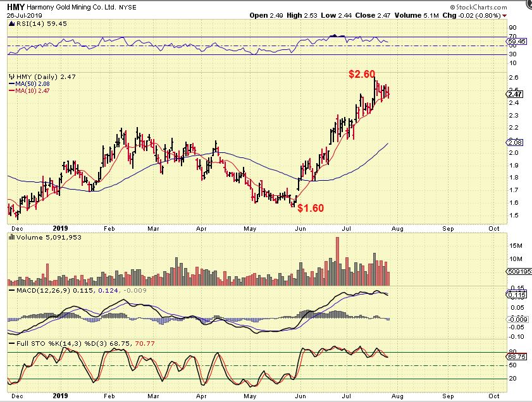The width and height of the screenshot is (532, 402).
Task: Click the red down-arrow change indicator
Action: point(505,16)
